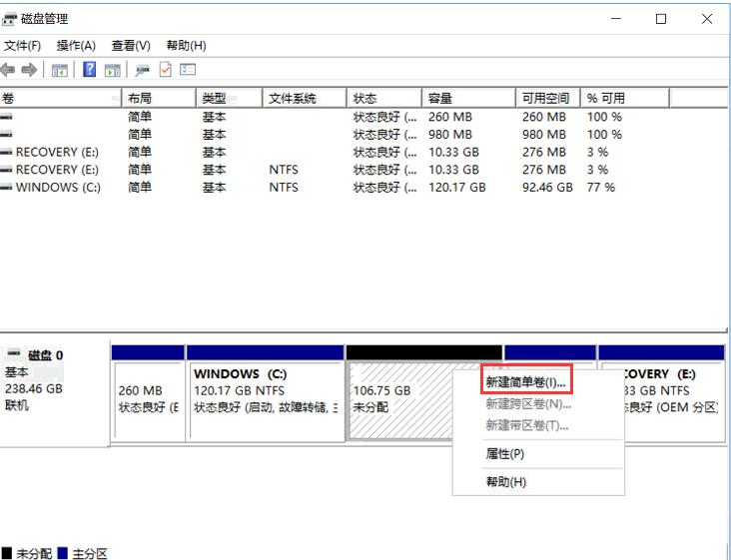Select the 260 MB partition block on Disk 0
The height and width of the screenshot is (560, 731).
tap(148, 392)
